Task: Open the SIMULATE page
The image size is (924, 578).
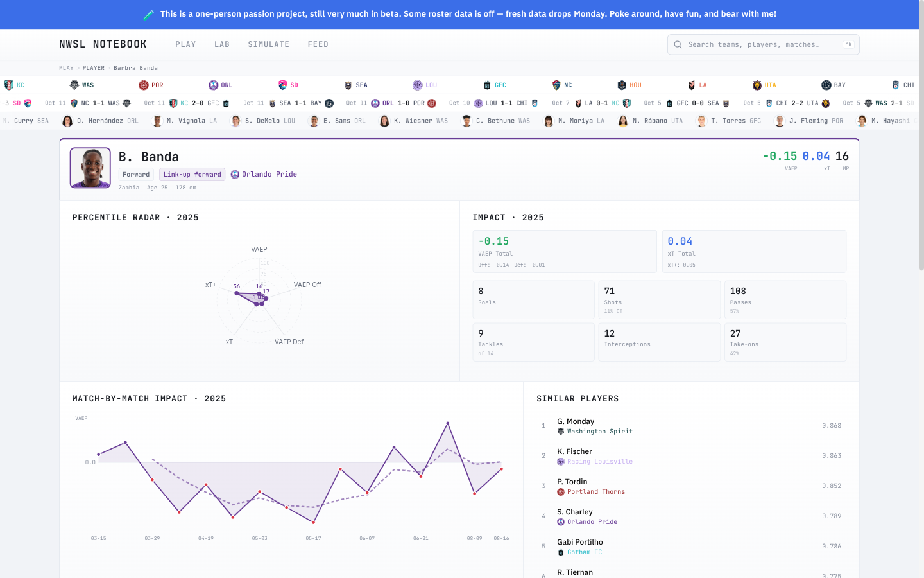Action: coord(268,44)
